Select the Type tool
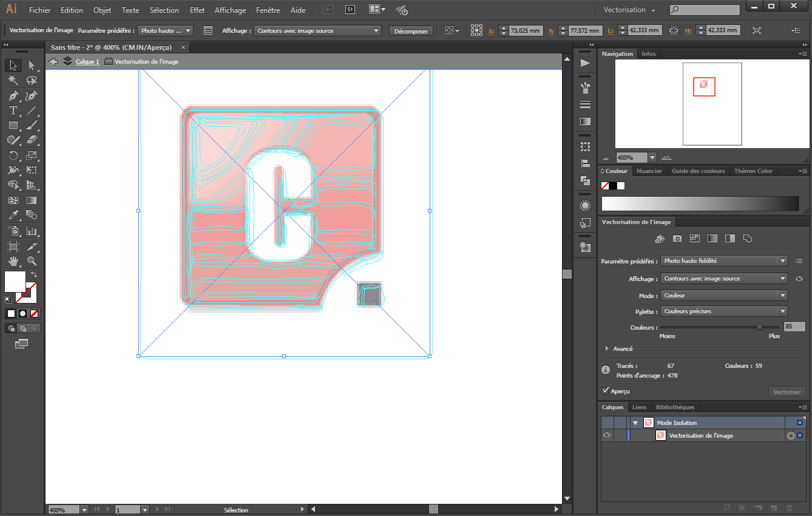812x516 pixels. (13, 110)
